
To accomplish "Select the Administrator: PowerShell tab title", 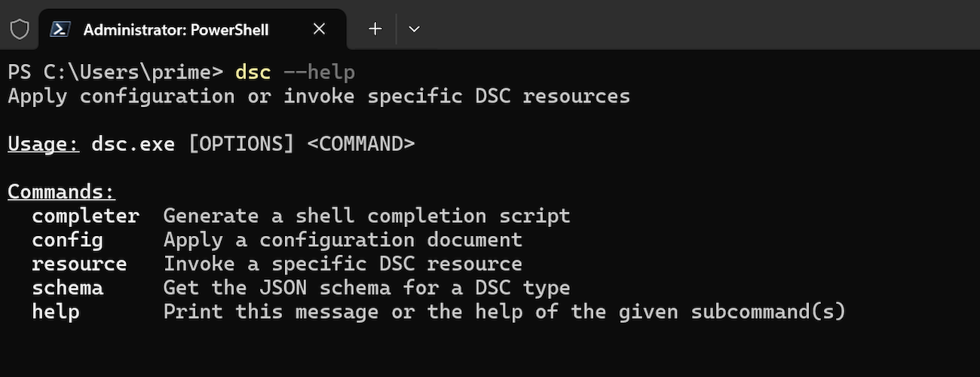I will click(x=176, y=29).
